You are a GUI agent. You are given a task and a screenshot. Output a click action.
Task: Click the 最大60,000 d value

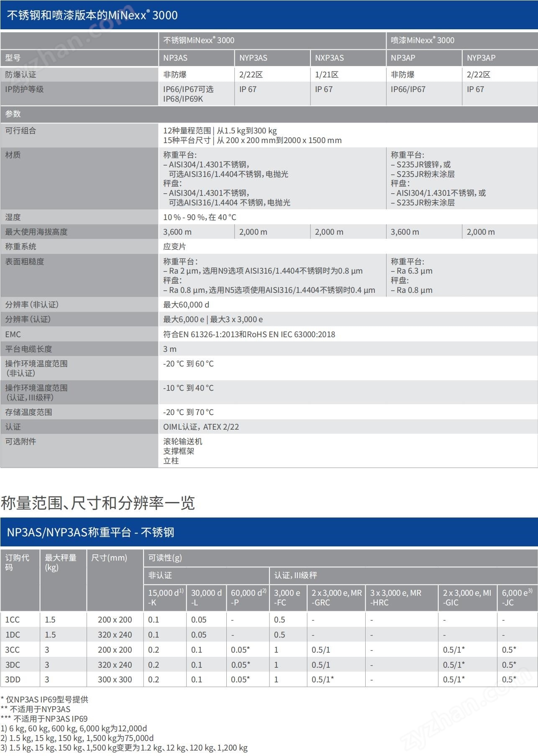pos(186,305)
